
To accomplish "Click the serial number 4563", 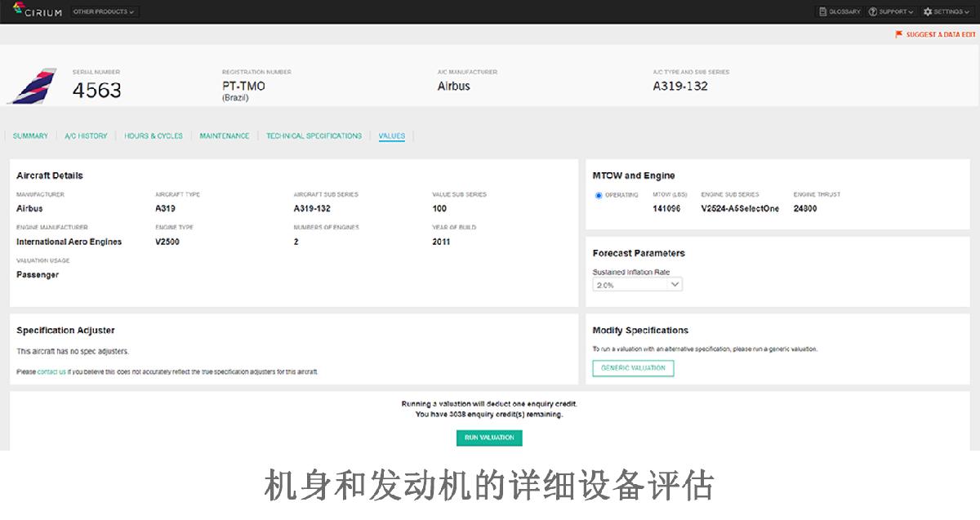I will 97,91.
